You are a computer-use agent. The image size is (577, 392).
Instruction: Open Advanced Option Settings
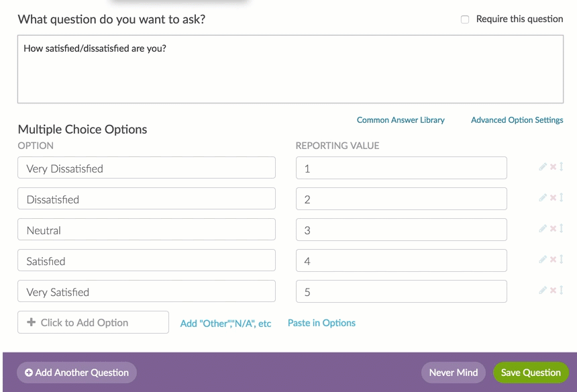pos(517,120)
